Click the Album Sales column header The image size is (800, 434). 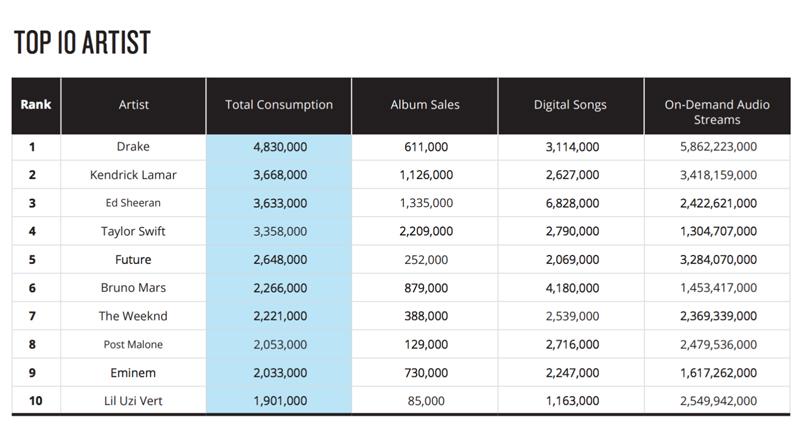(x=424, y=105)
